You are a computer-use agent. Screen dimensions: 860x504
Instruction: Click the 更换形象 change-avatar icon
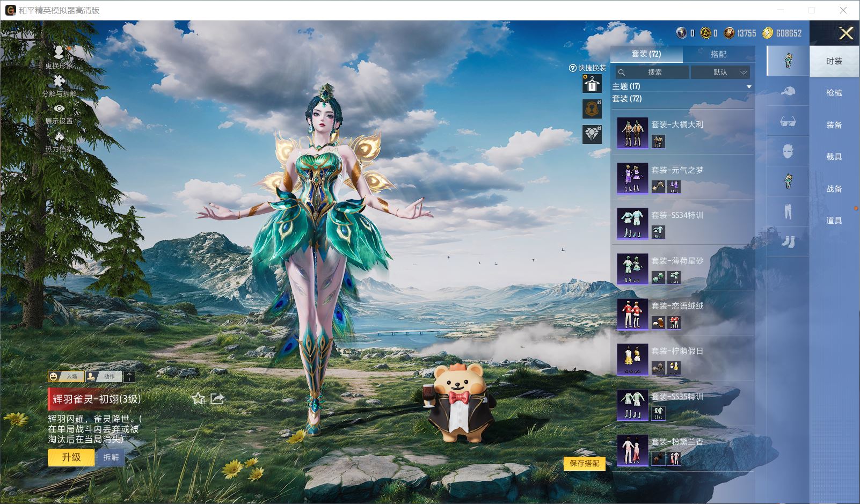(x=59, y=53)
